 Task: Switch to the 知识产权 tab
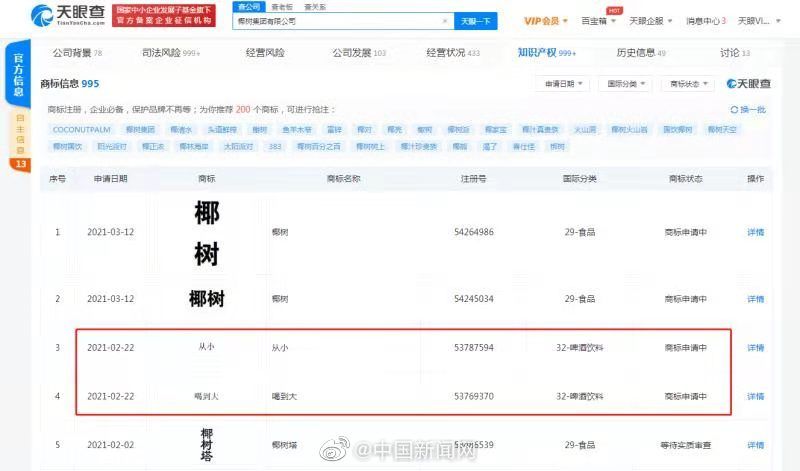click(x=544, y=52)
